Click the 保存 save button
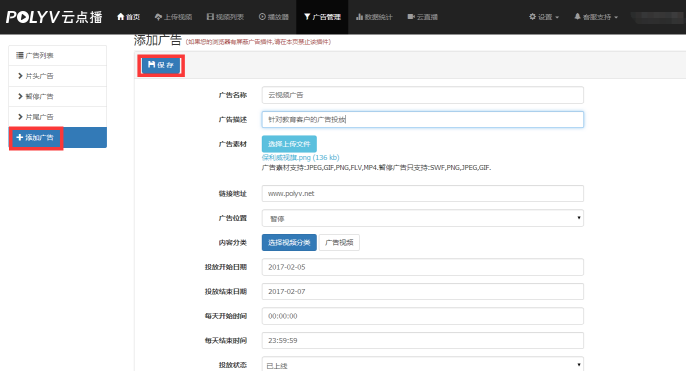The height and width of the screenshot is (371, 686). point(161,65)
